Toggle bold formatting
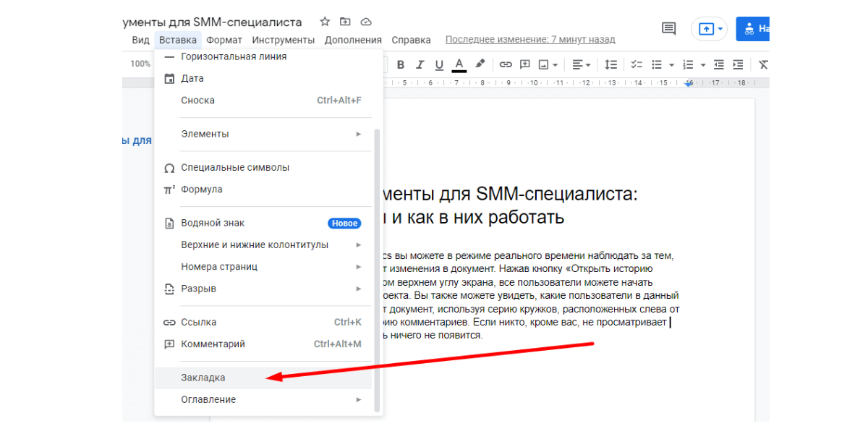This screenshot has height=434, width=868. pyautogui.click(x=400, y=64)
